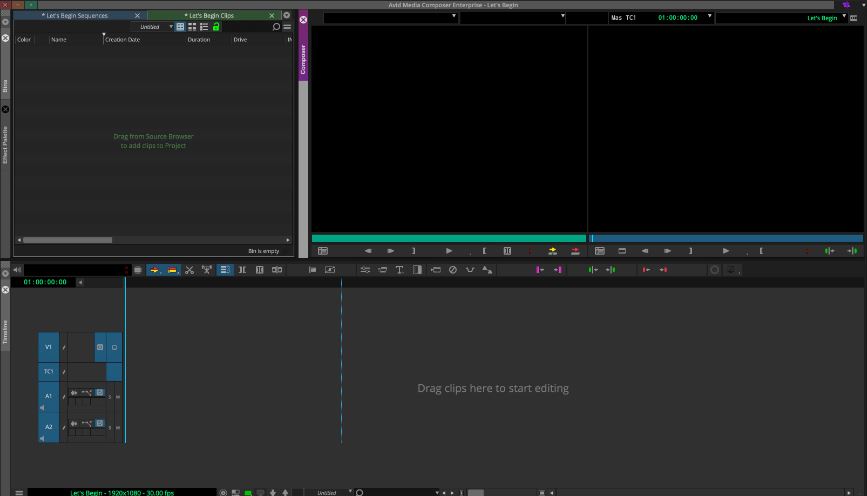Click the pink Go to Previous Marker icon

540,270
